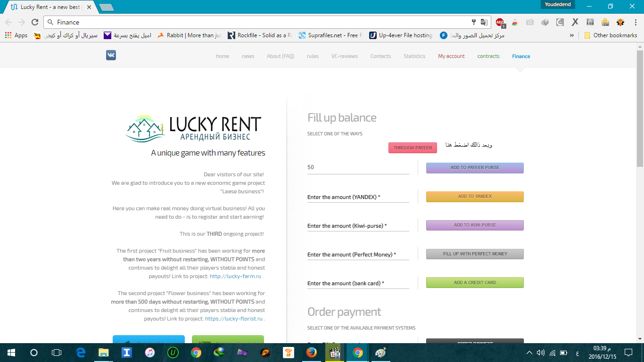Click the bank card amount field

pos(358,283)
